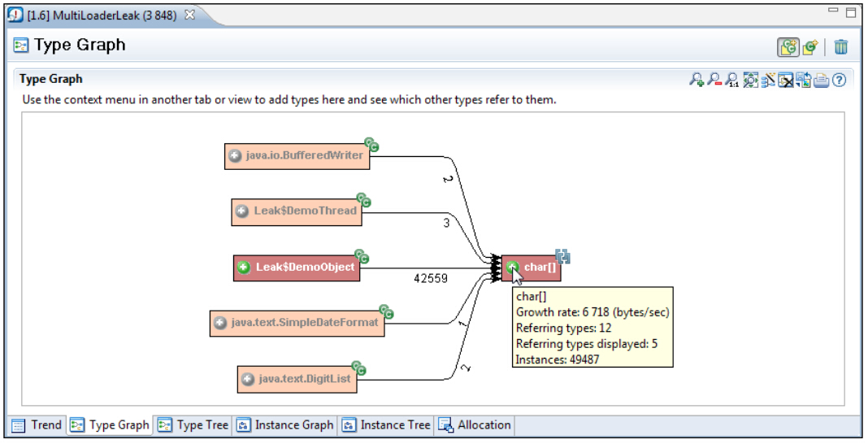Toggle the multiple-classes add-types toolbar button

788,46
